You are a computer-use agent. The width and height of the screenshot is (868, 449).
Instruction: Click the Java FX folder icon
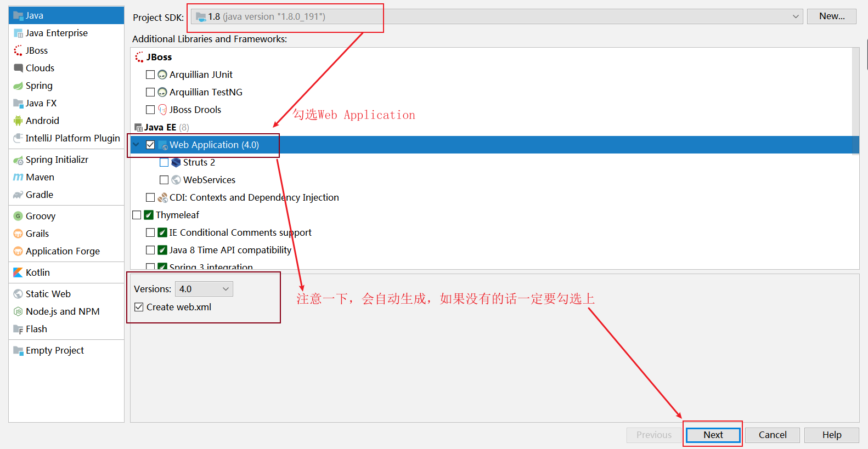pyautogui.click(x=18, y=103)
